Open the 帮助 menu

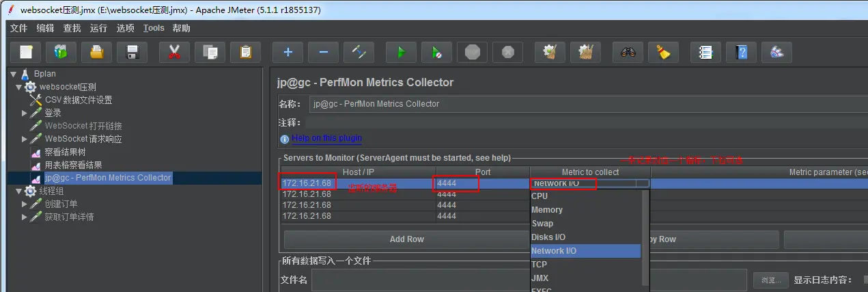point(181,28)
